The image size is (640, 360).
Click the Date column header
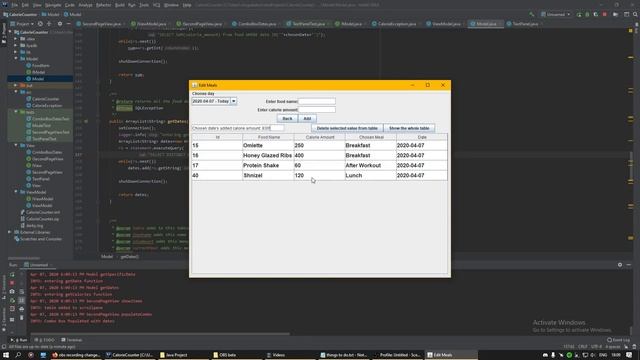tap(422, 137)
